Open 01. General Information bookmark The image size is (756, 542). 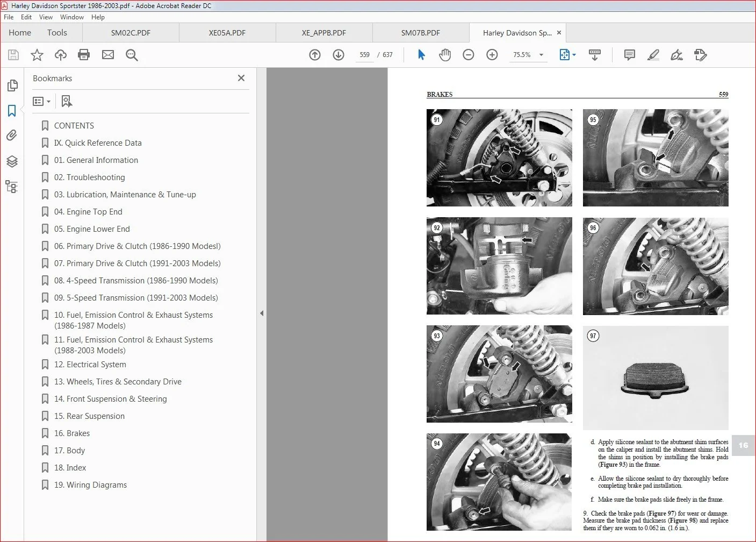click(x=96, y=160)
